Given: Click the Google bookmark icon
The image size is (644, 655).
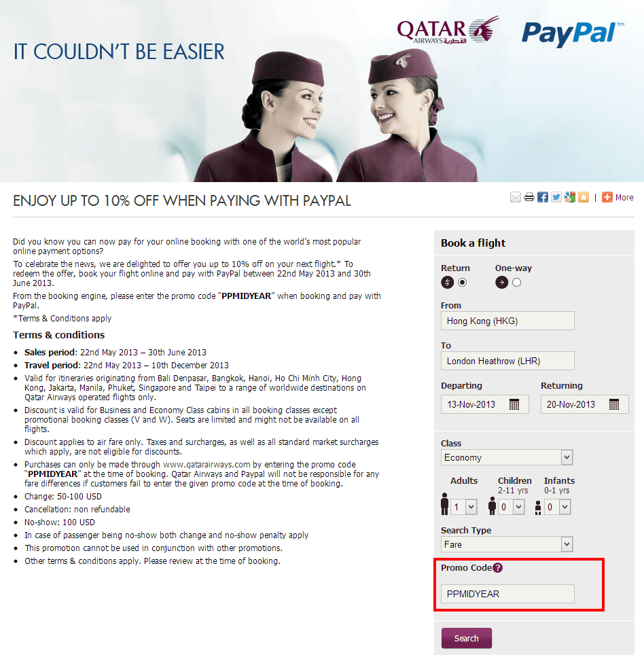Looking at the screenshot, I should pyautogui.click(x=570, y=197).
